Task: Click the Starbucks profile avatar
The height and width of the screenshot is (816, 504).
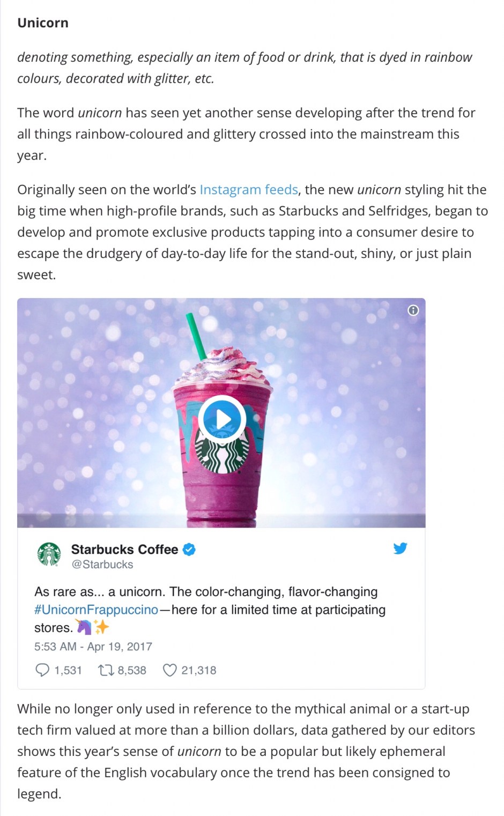Action: point(49,554)
